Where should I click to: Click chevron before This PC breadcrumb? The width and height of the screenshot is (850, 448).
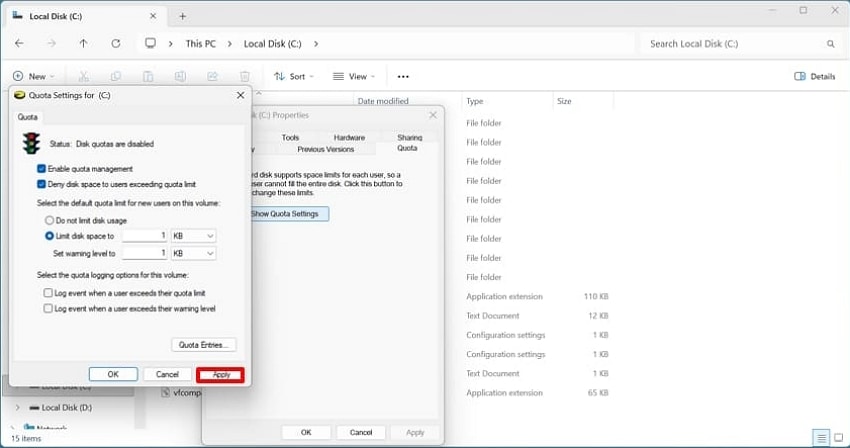coord(170,43)
